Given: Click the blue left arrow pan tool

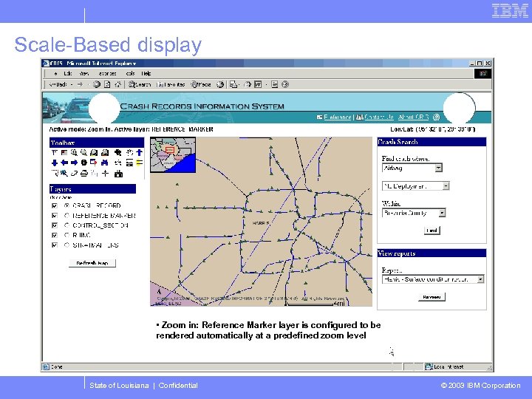Looking at the screenshot, I should pyautogui.click(x=64, y=163).
